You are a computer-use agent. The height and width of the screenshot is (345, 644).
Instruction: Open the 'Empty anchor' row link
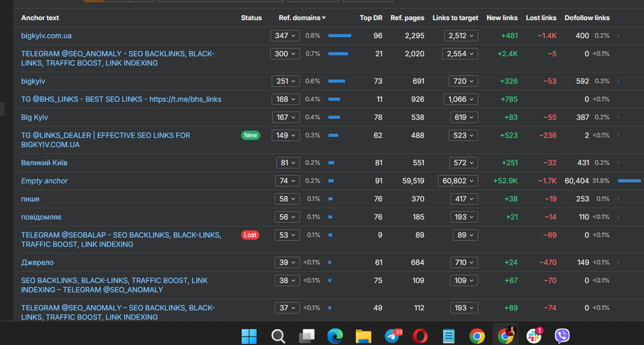(44, 181)
